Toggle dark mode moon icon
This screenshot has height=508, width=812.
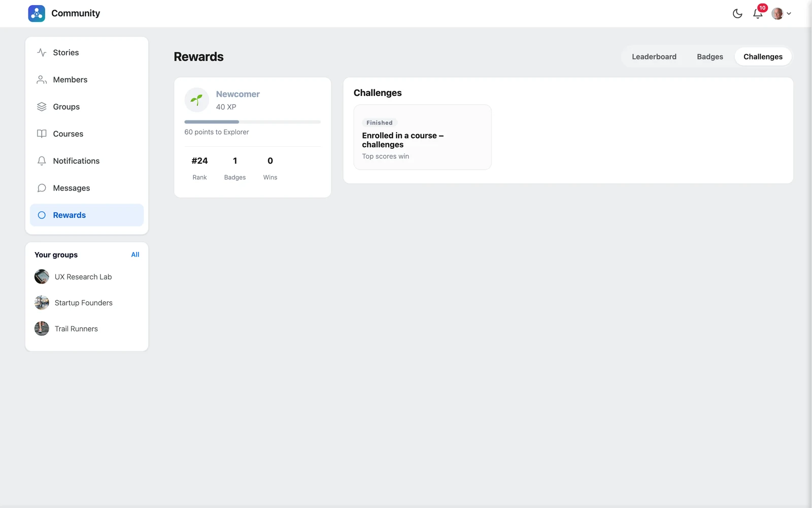click(737, 14)
